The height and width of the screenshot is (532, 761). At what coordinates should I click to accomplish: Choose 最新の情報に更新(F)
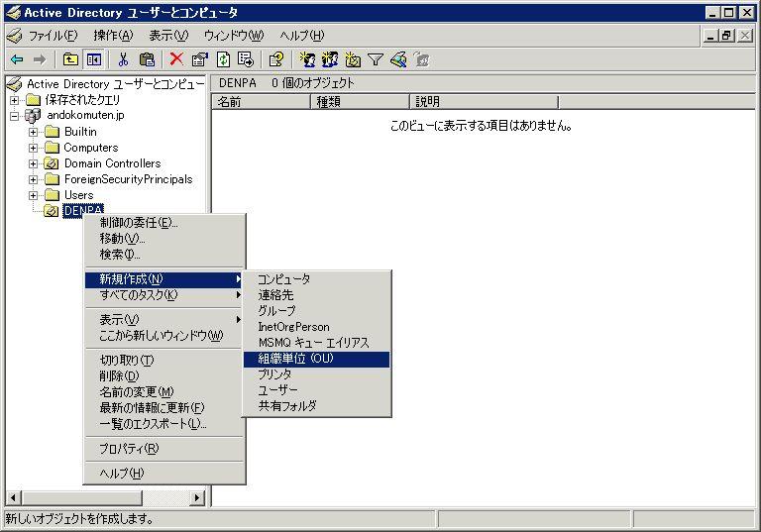point(164,408)
